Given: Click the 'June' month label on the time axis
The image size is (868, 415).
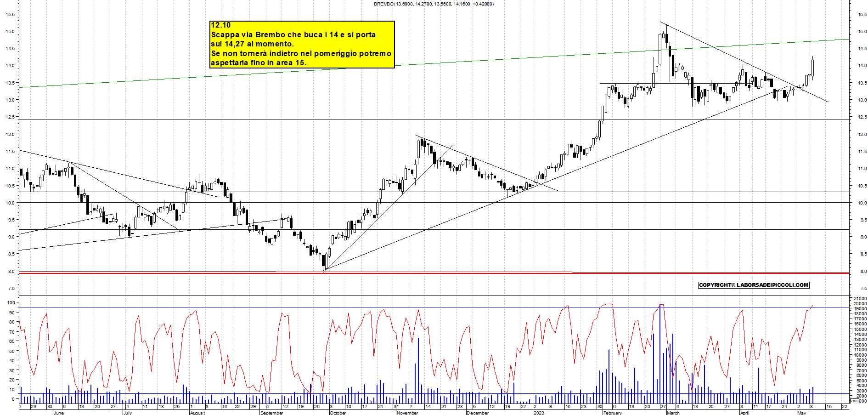Looking at the screenshot, I should coord(58,413).
